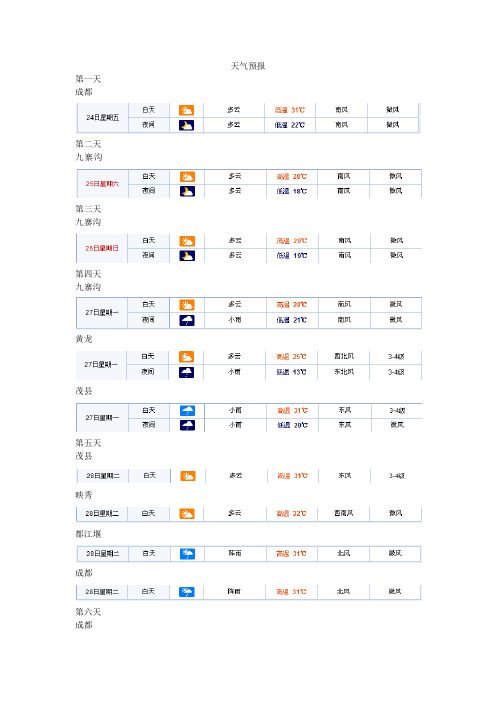Click the 低温 21℃ value
The width and height of the screenshot is (496, 702).
292,320
